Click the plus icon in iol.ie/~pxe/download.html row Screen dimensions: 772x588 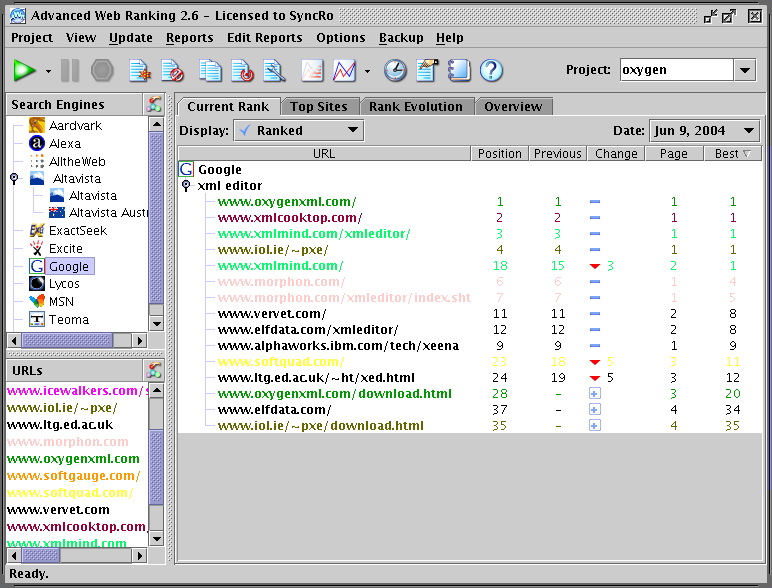[x=595, y=425]
